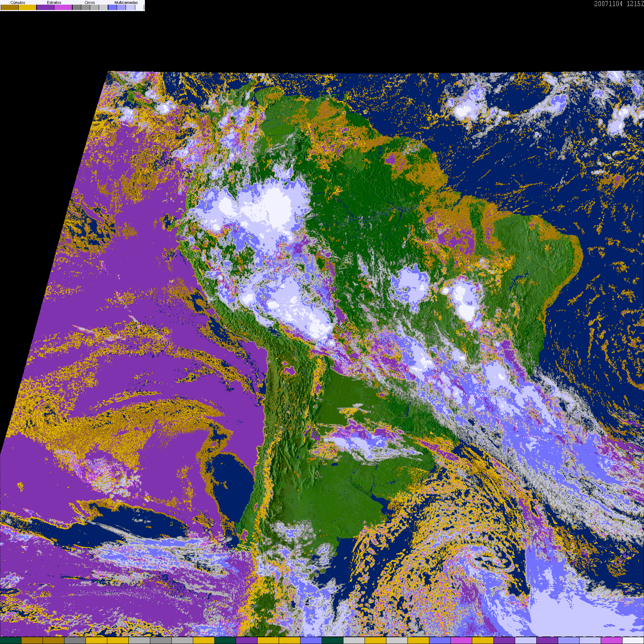Click the darkest blue Multicamadas swatch
644x644 pixels.
[112, 7]
